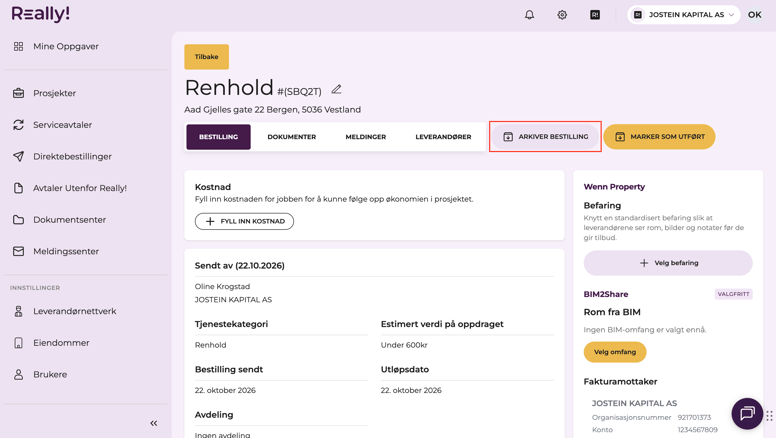776x438 pixels.
Task: Click Mine Oppgaver grid icon
Action: pyautogui.click(x=18, y=47)
